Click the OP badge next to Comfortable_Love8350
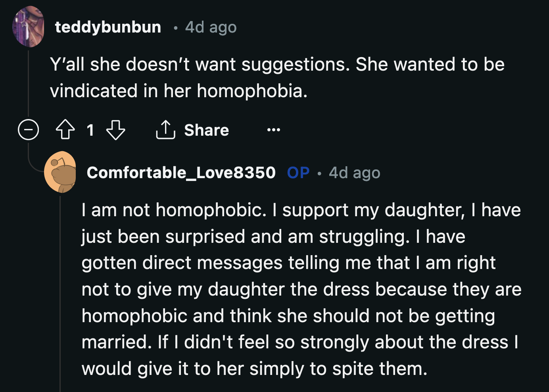 click(298, 173)
